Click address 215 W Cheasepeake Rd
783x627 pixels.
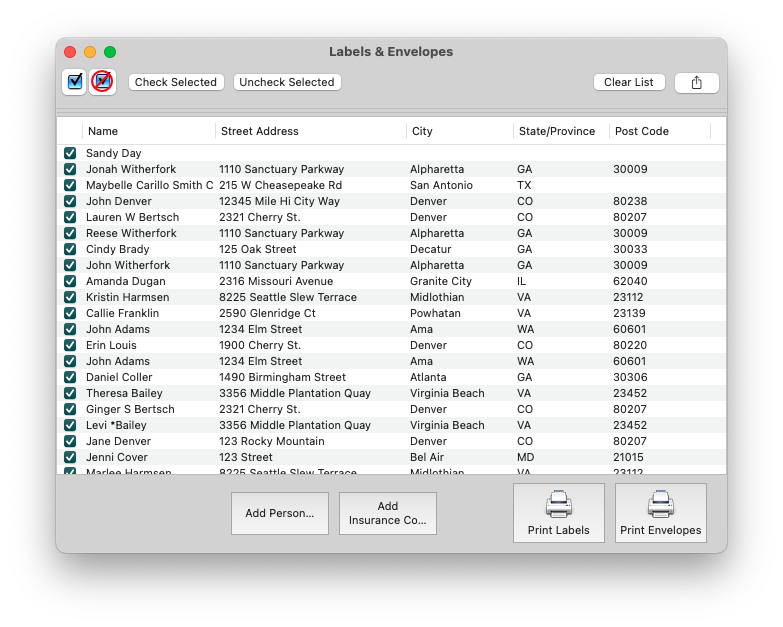pyautogui.click(x=281, y=185)
